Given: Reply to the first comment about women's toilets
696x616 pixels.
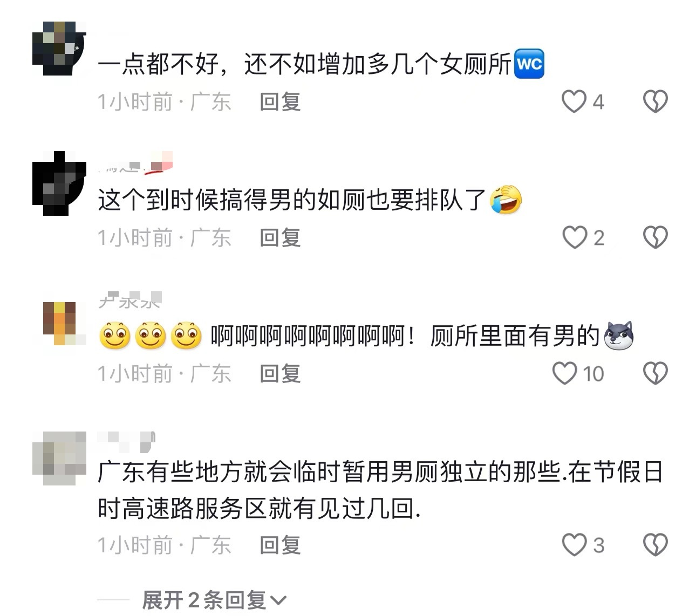Looking at the screenshot, I should [x=280, y=101].
